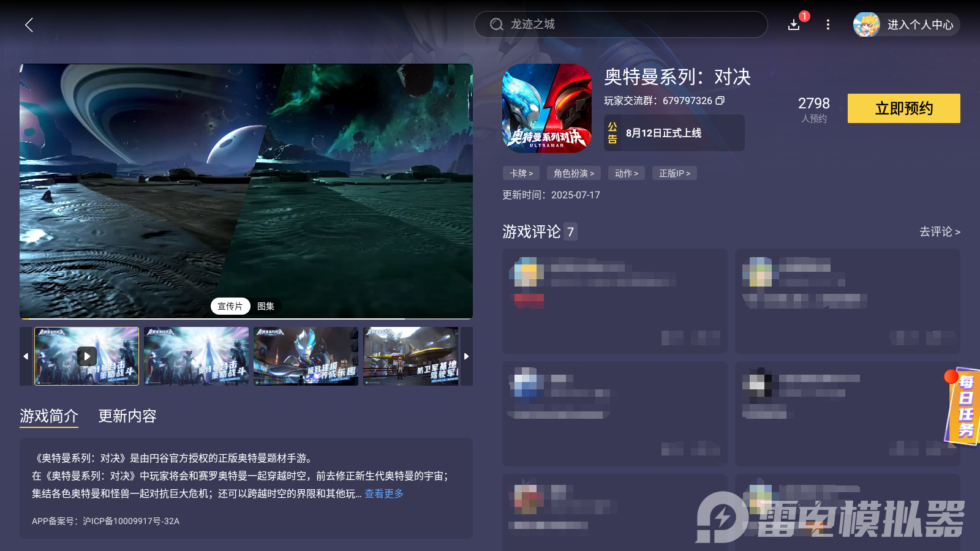
Task: Open the 8月12日正式上线 announcement
Action: (674, 133)
